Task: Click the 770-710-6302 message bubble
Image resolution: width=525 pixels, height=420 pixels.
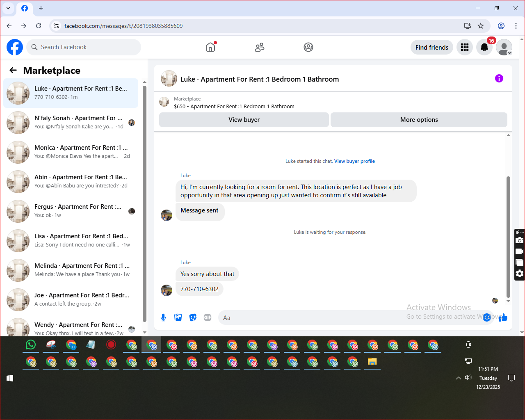Action: tap(199, 289)
